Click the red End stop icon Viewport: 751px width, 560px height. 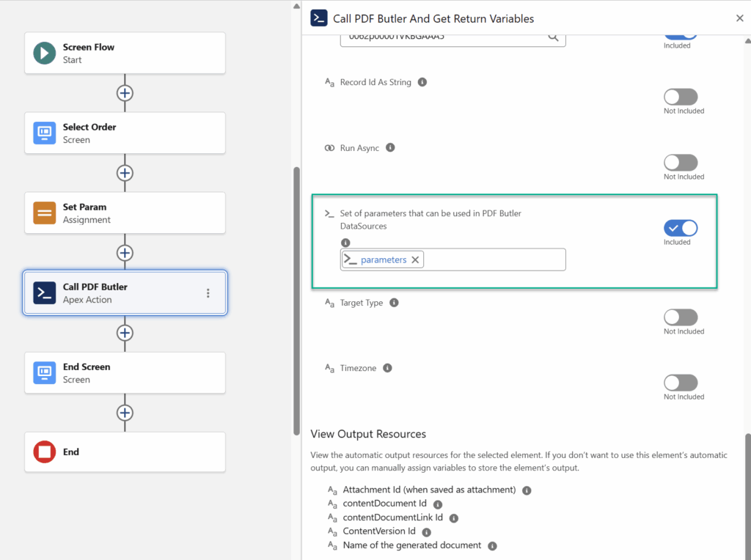(45, 452)
